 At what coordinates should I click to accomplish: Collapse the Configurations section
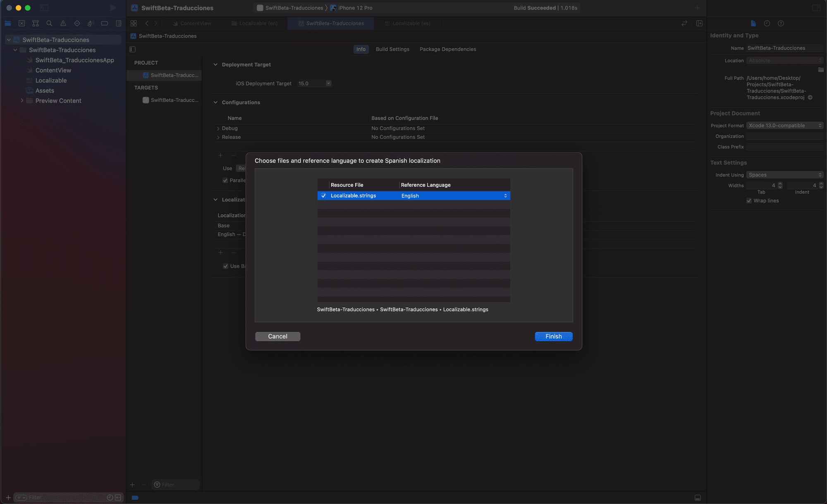click(x=215, y=102)
